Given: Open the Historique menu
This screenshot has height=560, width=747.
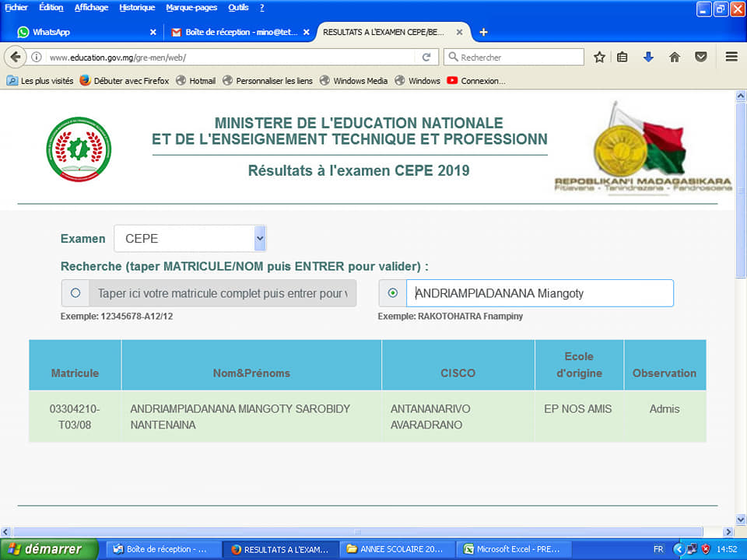Looking at the screenshot, I should coord(137,8).
